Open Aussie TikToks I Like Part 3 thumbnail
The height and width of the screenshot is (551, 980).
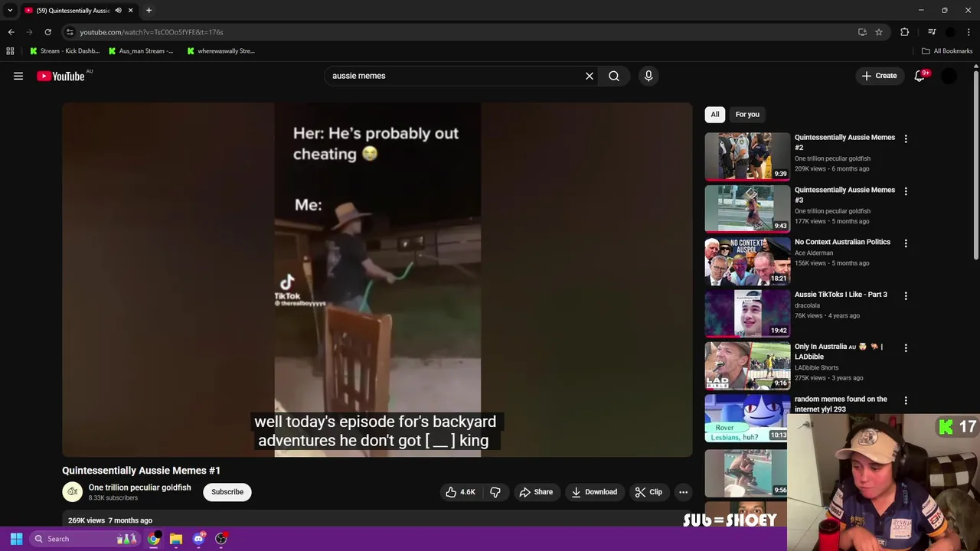[x=747, y=313]
